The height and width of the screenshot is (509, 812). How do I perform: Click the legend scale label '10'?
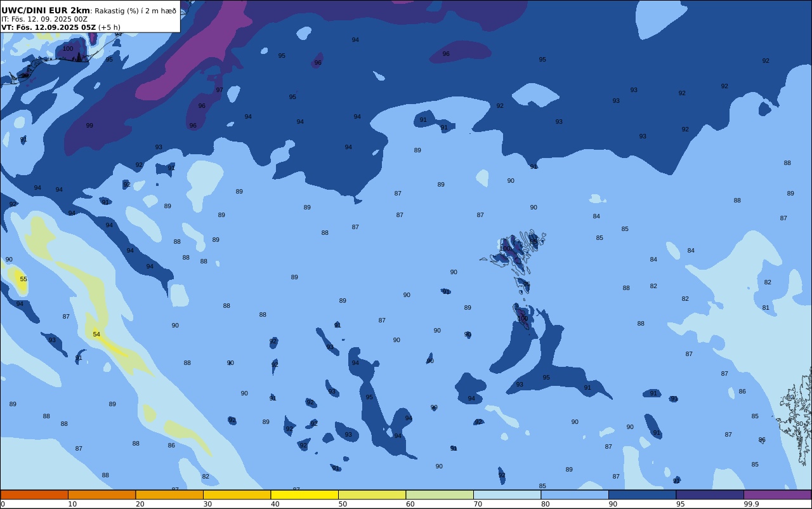coord(72,504)
